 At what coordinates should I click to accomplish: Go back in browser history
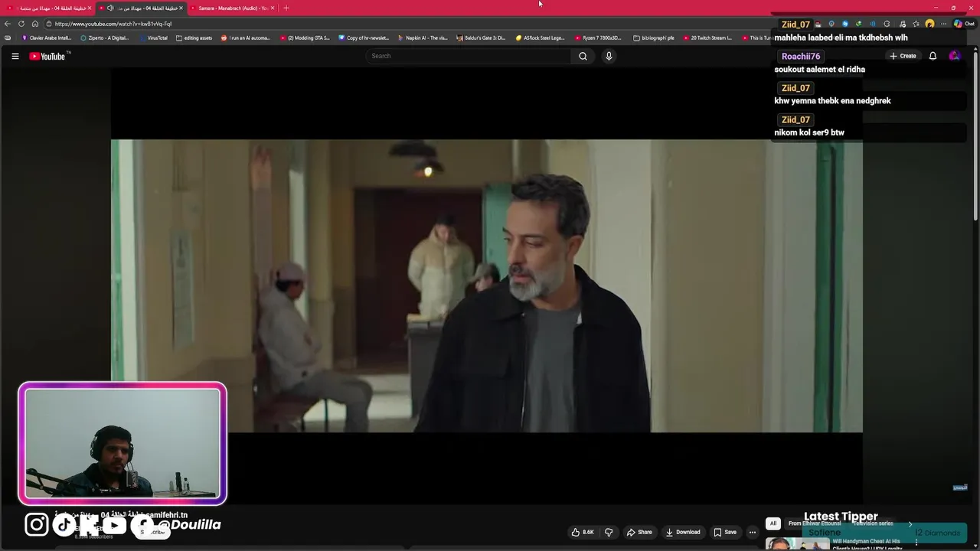click(8, 24)
